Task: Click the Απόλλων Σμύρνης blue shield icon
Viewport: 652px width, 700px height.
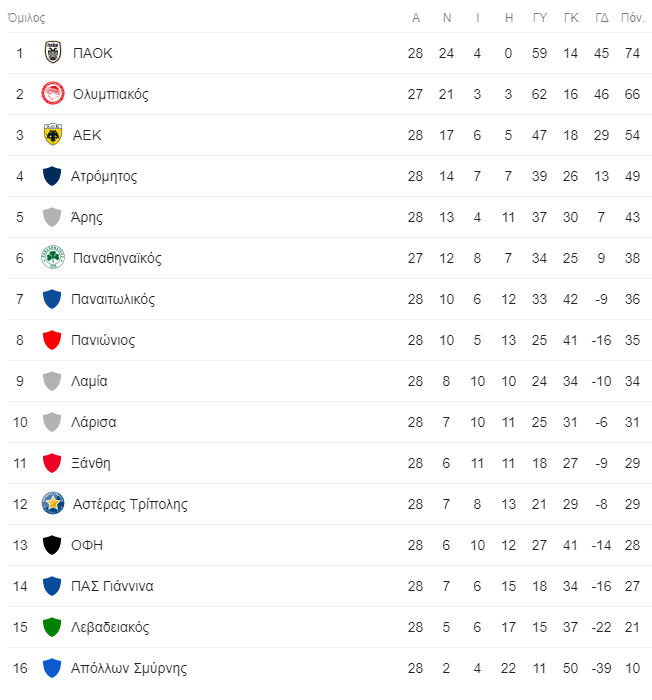Action: point(53,668)
